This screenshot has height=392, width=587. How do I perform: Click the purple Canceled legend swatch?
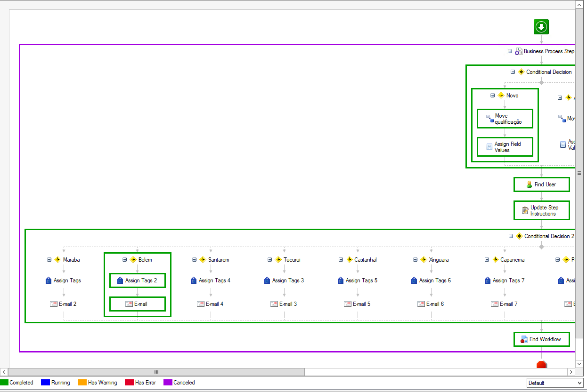click(168, 383)
